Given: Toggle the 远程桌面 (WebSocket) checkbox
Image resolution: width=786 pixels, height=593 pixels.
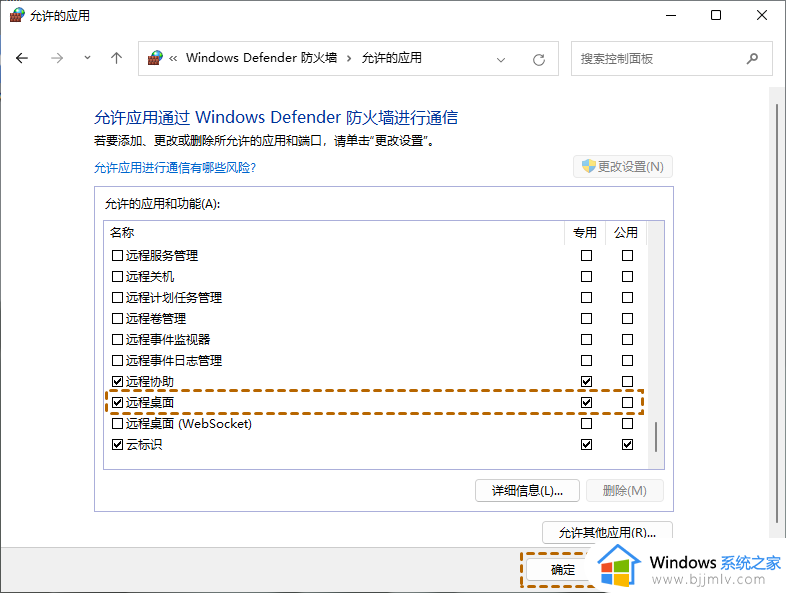Looking at the screenshot, I should (117, 424).
